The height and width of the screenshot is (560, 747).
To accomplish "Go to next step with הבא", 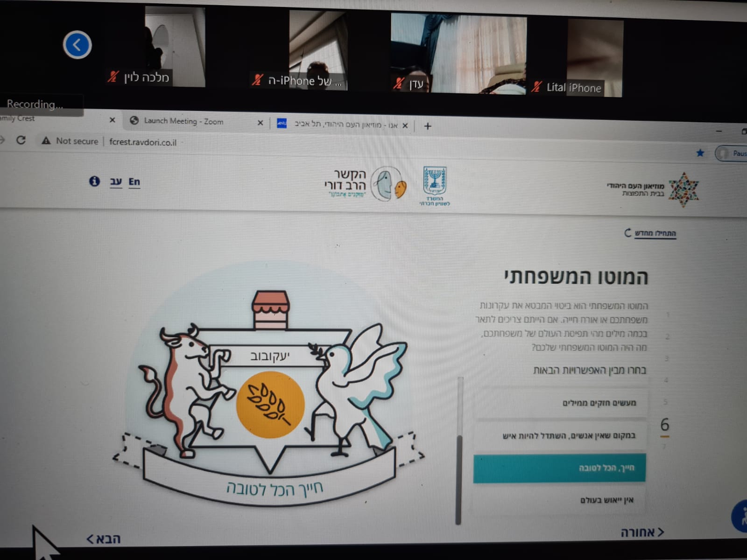I will click(104, 539).
